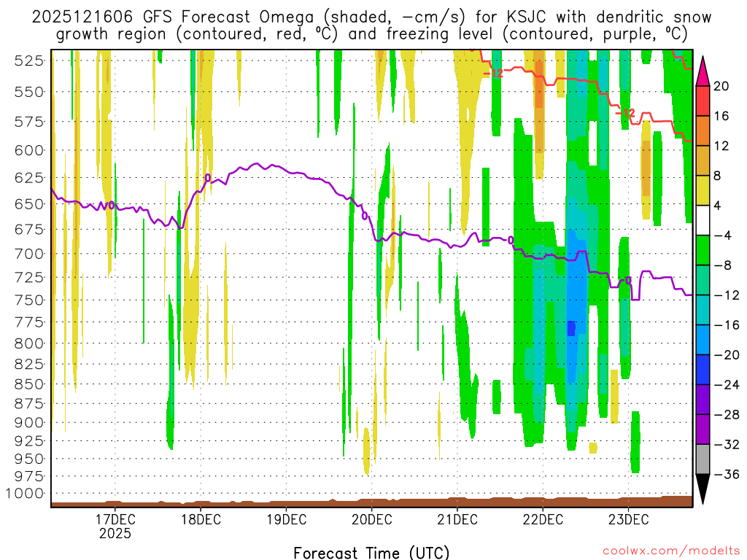Screen dimensions: 747x560
Task: Click the 750 pressure level label
Action: coord(28,300)
